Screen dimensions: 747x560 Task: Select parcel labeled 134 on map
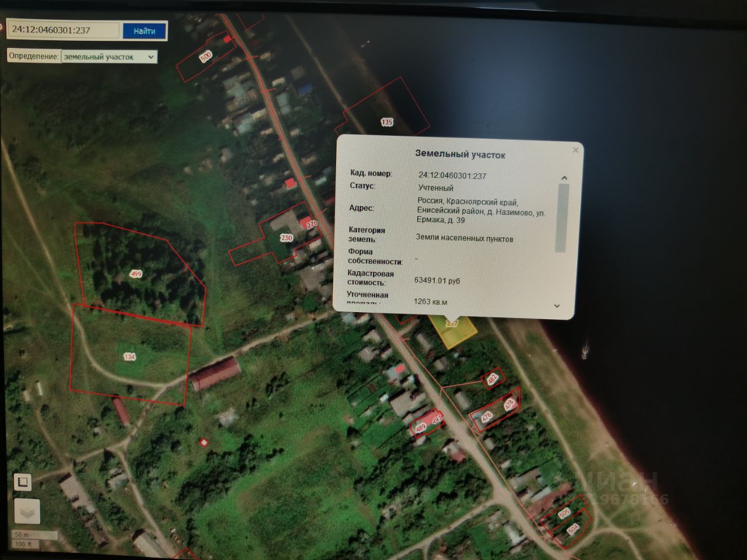pos(129,356)
